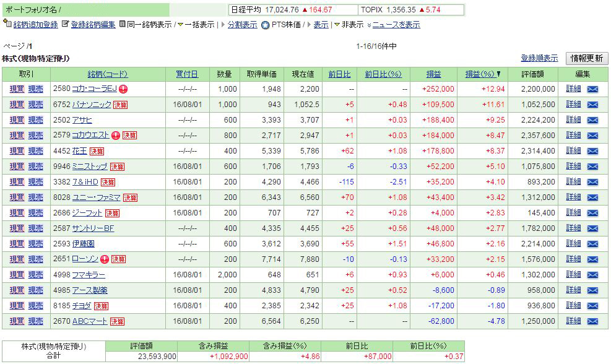Click 現売 for チヨダ

point(35,306)
